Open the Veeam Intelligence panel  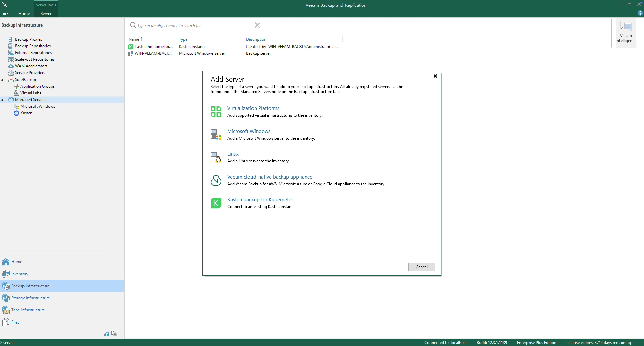pos(626,32)
